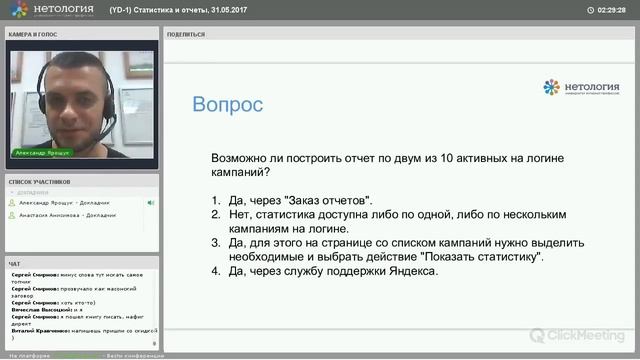Viewport: 640px width, 360px height.
Task: Click the slide heading Вопрос
Action: [x=227, y=104]
